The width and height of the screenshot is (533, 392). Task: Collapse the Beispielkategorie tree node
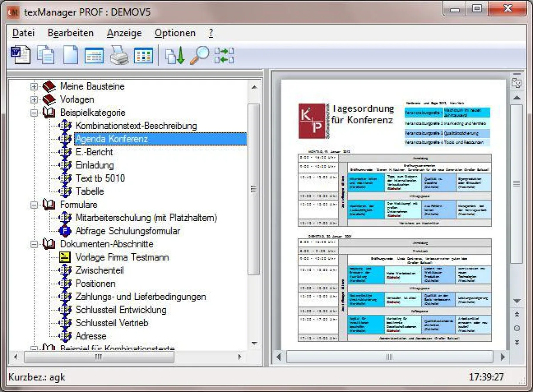point(34,113)
